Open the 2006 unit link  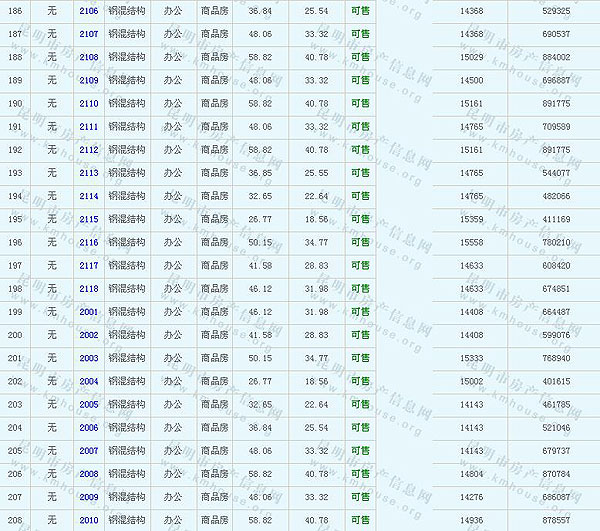[89, 428]
